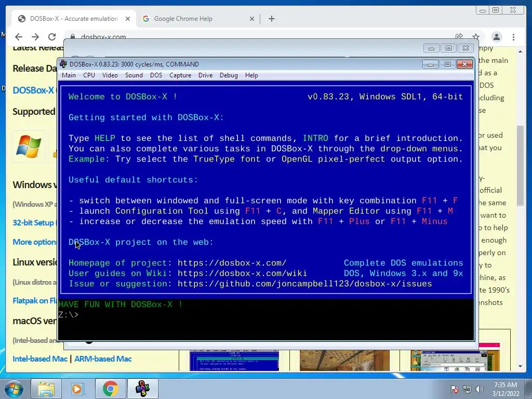Click the blue DOS screenshot thumbnail
This screenshot has height=399, width=532.
click(234, 361)
